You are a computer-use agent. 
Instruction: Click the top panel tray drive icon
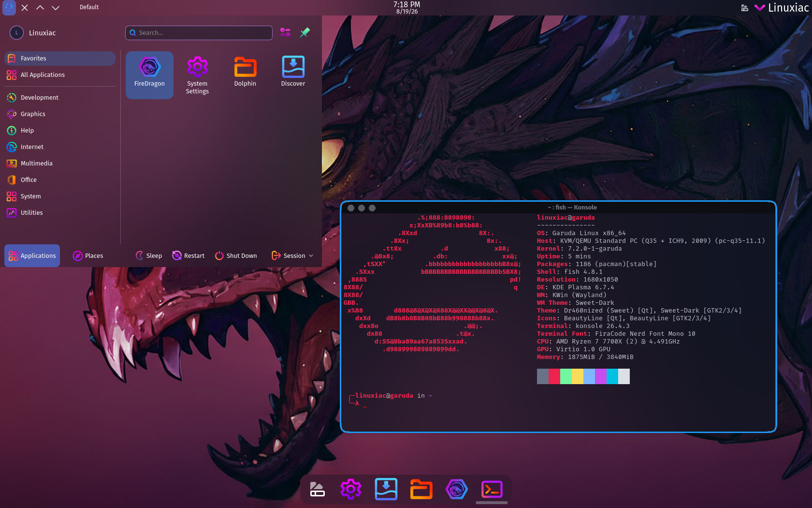(x=745, y=7)
